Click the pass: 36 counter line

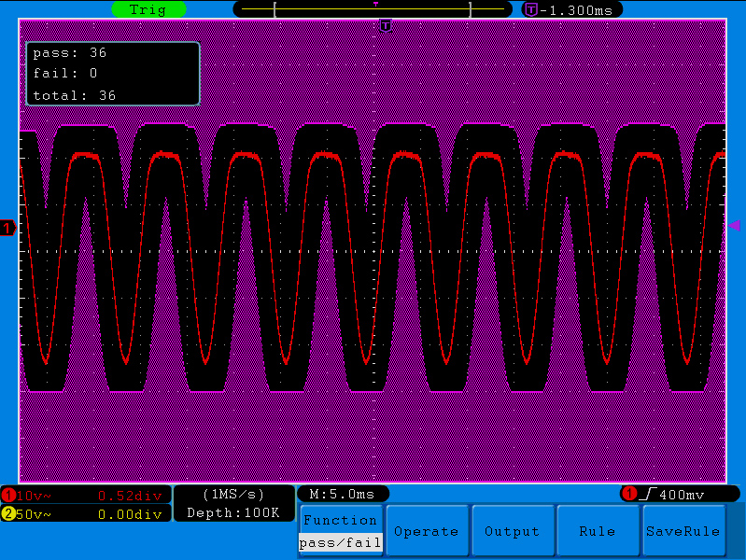tap(69, 53)
